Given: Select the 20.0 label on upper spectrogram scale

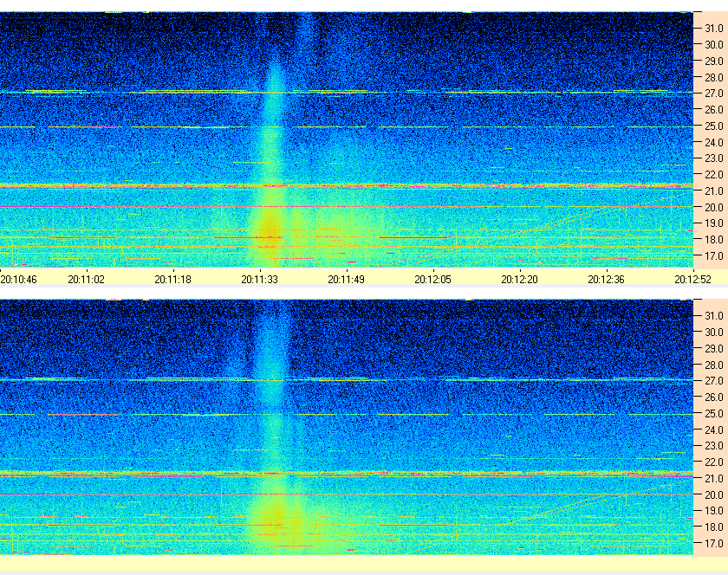Looking at the screenshot, I should coord(714,208).
